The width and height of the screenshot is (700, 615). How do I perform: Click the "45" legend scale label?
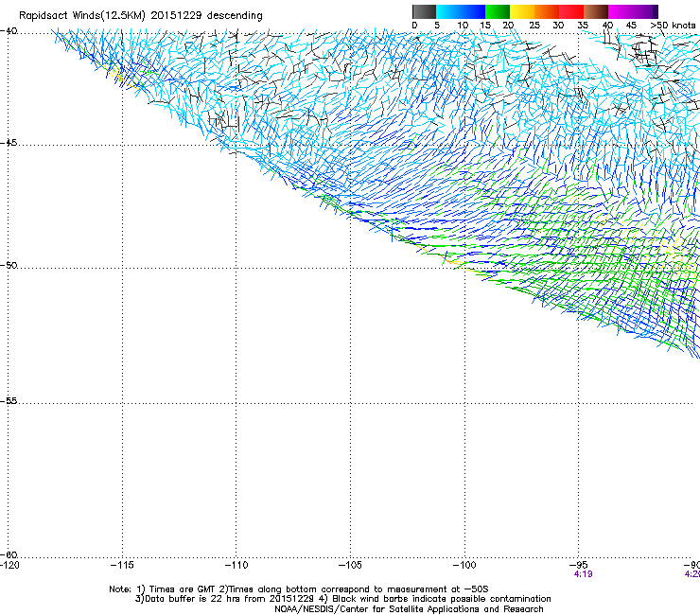coord(631,26)
